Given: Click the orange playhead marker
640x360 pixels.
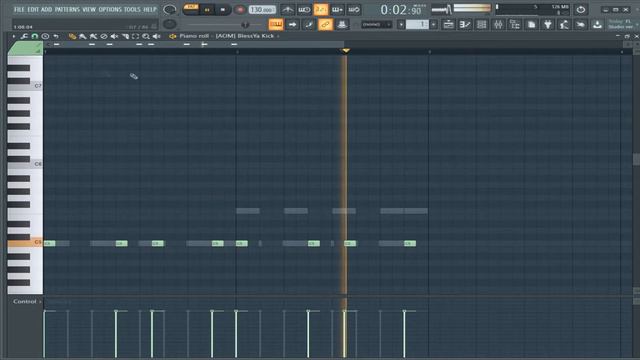Looking at the screenshot, I should (345, 51).
